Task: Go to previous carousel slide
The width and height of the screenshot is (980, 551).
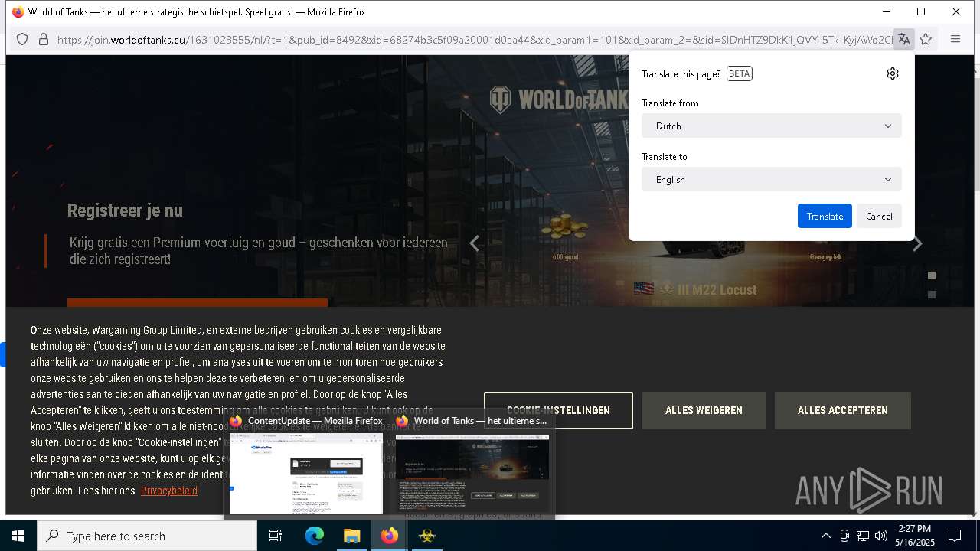Action: [x=475, y=243]
